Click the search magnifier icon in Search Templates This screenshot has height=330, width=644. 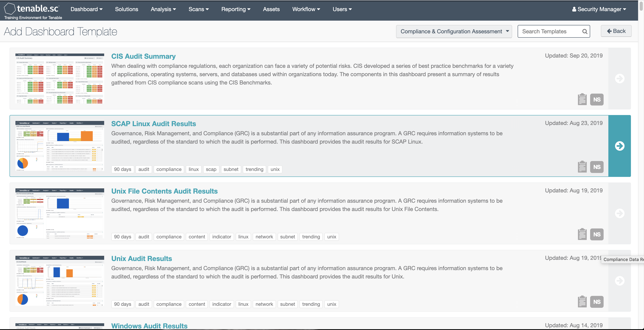[585, 32]
